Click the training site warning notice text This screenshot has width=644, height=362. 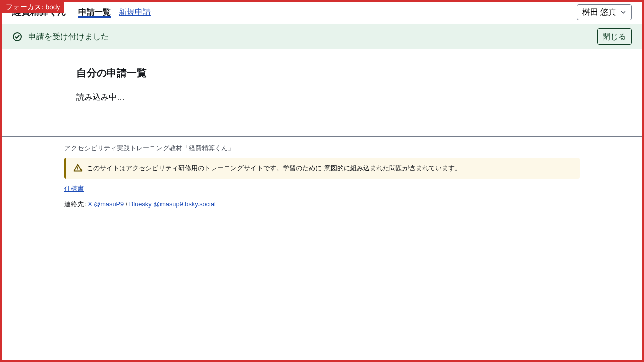pos(274,168)
